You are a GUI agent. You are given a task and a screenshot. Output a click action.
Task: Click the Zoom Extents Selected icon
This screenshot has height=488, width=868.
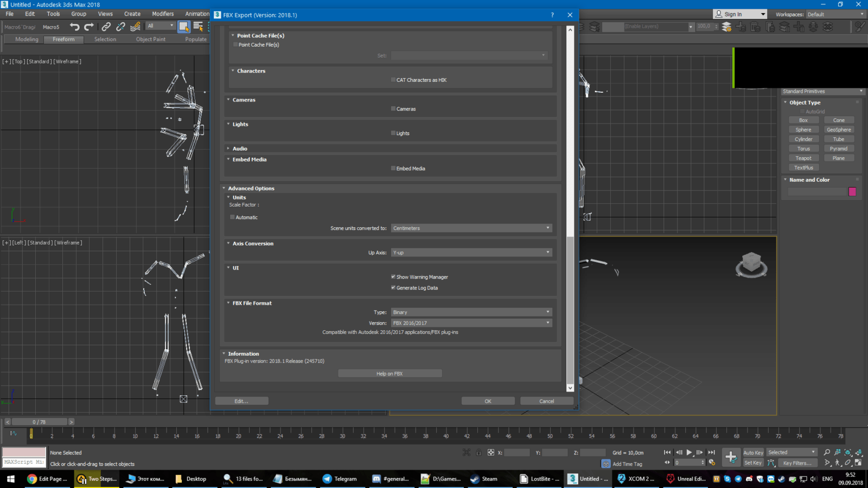pyautogui.click(x=848, y=452)
